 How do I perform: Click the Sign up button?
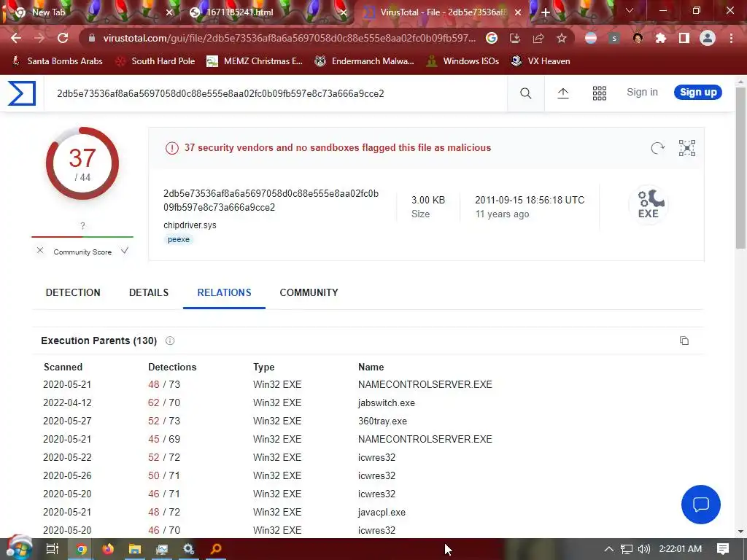coord(698,93)
